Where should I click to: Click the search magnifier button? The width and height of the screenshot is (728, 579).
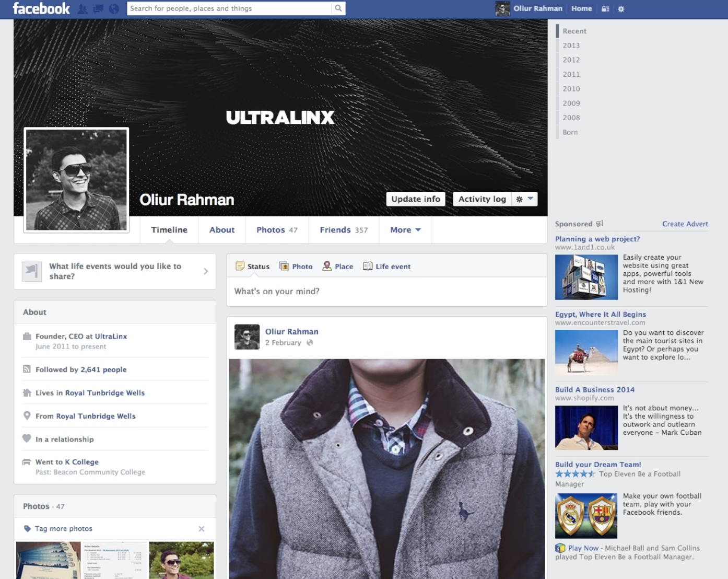338,8
